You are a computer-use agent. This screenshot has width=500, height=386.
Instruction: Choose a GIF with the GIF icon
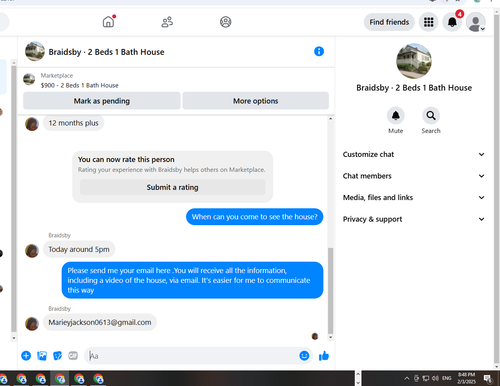tap(73, 356)
